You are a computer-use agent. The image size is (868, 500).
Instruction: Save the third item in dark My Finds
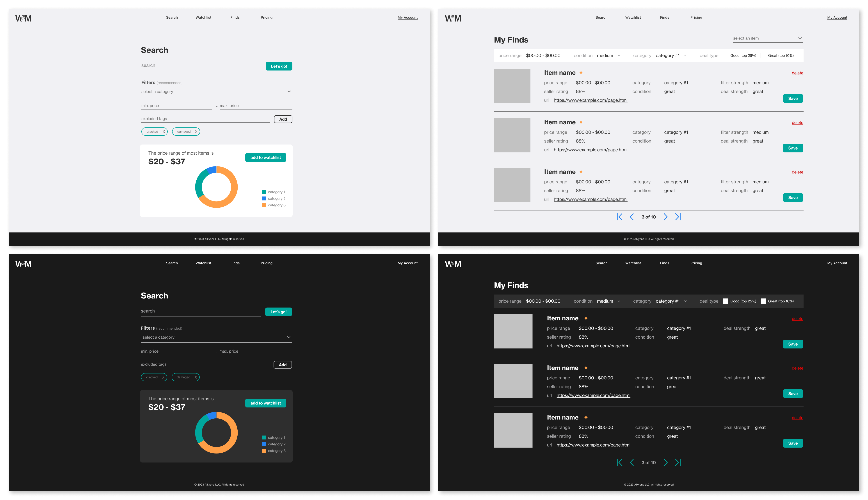coord(793,443)
